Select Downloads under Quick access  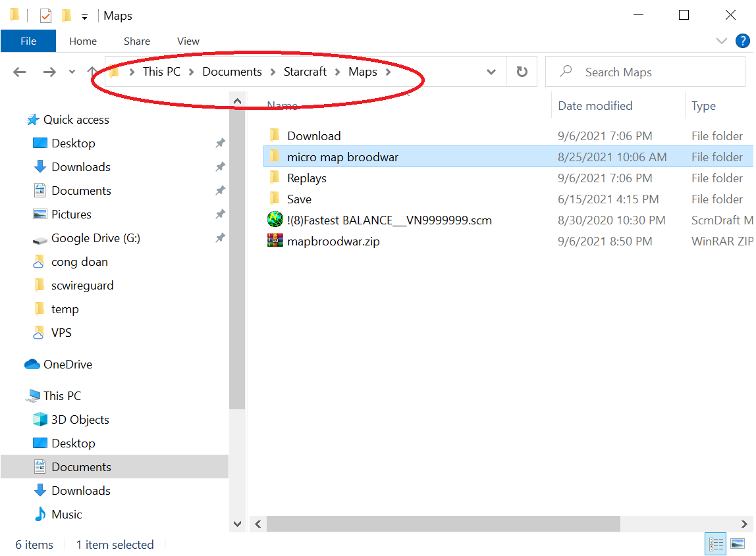coord(81,166)
